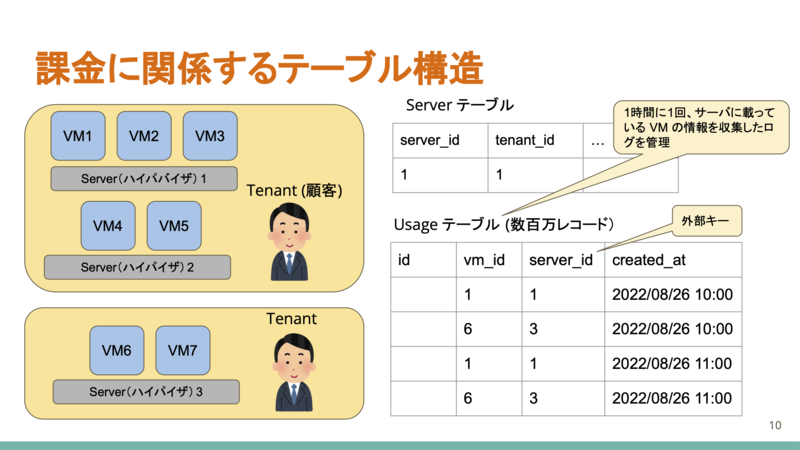Click the 外部キー callout bubble
800x450 pixels.
point(707,221)
